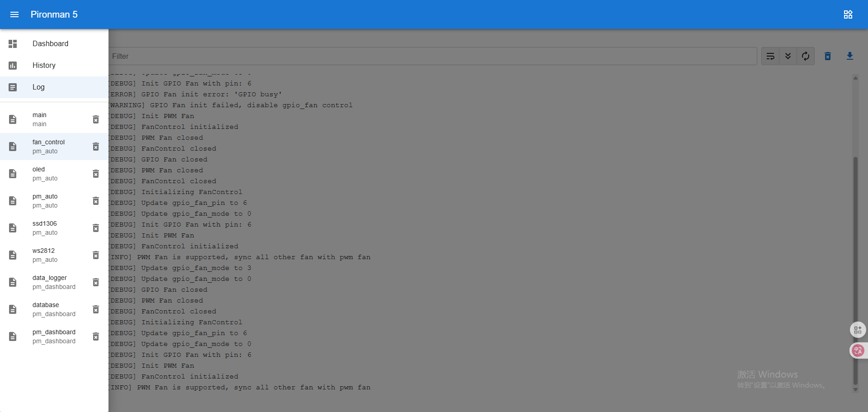
Task: Open the pm_auto log file
Action: tap(54, 201)
